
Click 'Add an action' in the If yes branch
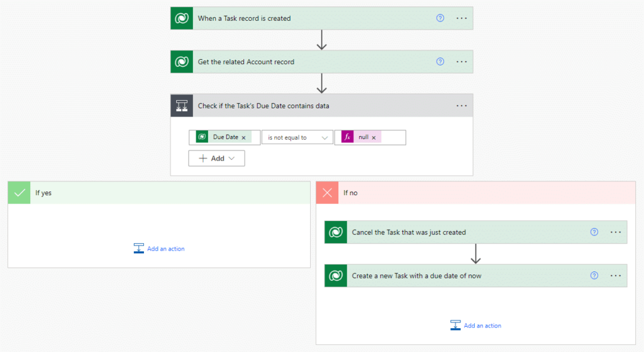pyautogui.click(x=159, y=249)
